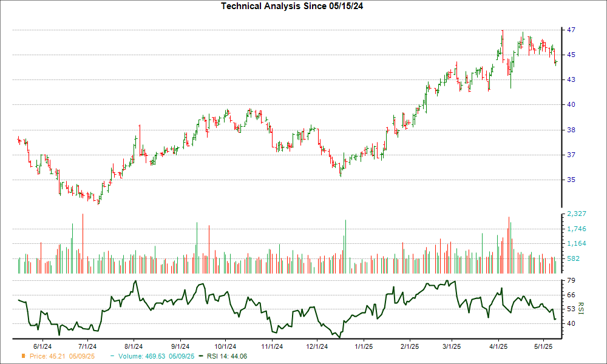
Task: Click the 6/1/24 date label
Action: point(42,346)
